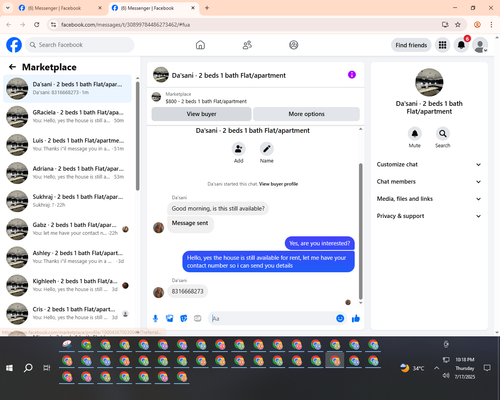Open the account profile avatar menu

pos(480,45)
